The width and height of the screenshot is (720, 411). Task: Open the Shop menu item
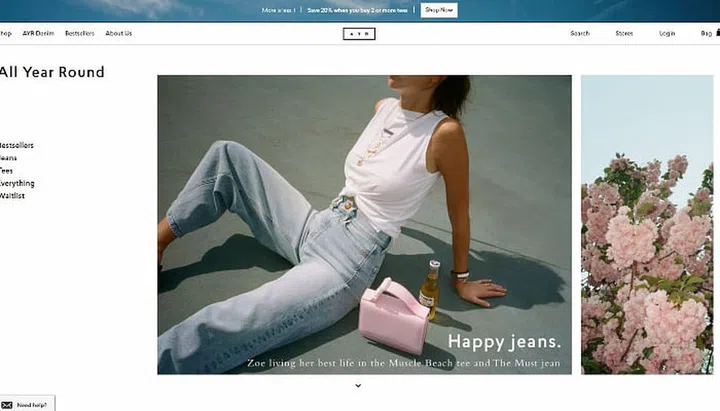pos(5,33)
